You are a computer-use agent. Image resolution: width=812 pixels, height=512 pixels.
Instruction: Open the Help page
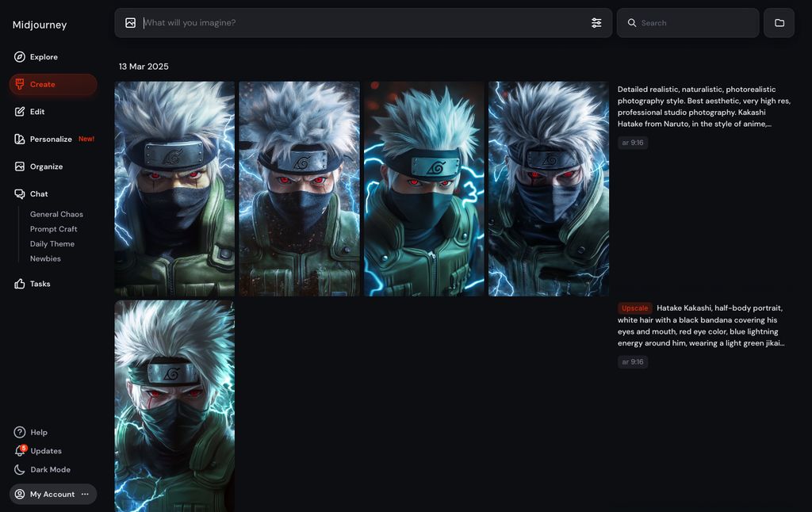(39, 433)
